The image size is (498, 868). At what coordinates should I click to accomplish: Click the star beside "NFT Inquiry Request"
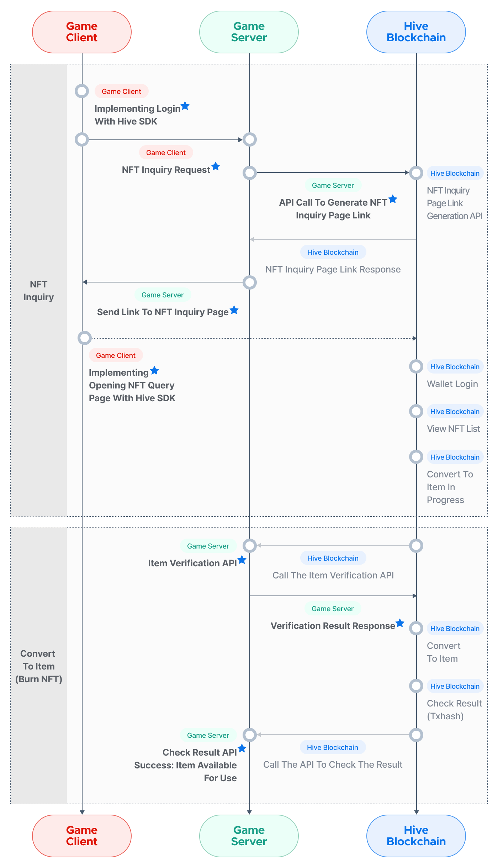(x=216, y=166)
